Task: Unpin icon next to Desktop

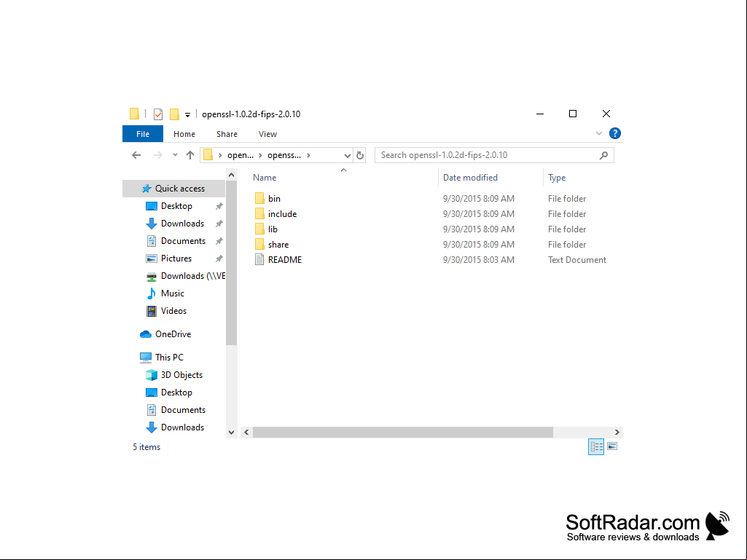Action: [x=219, y=206]
